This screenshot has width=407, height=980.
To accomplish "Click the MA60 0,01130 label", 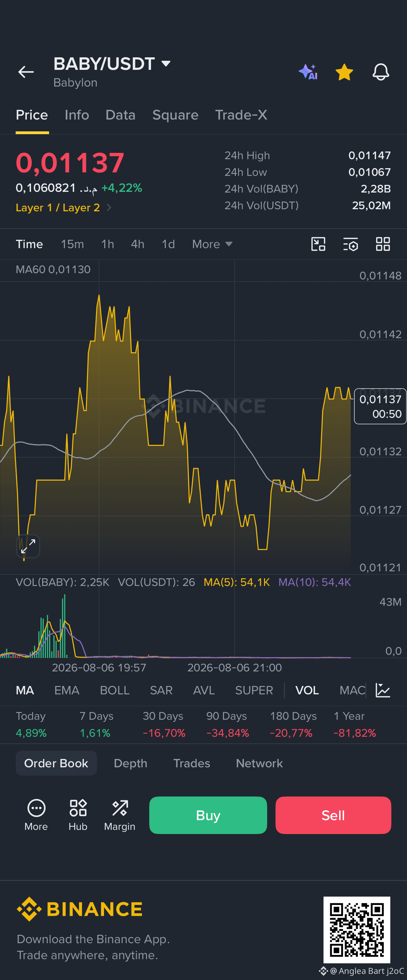I will tap(53, 269).
